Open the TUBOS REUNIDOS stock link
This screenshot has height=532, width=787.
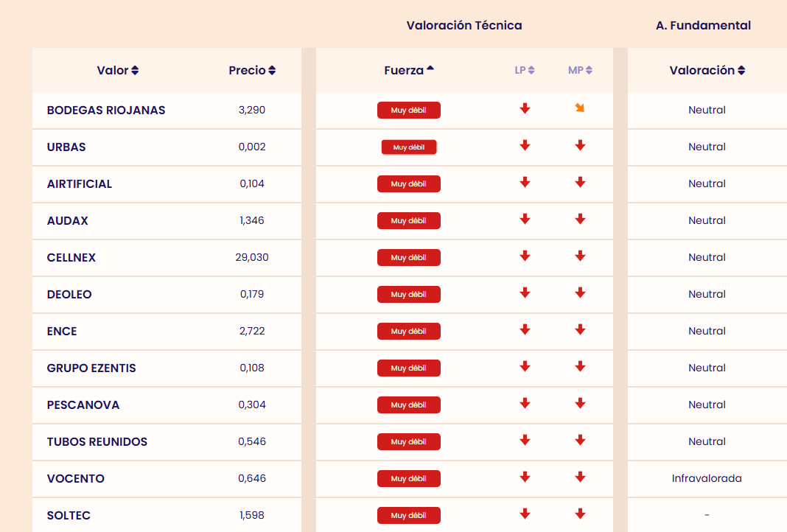[x=97, y=442]
